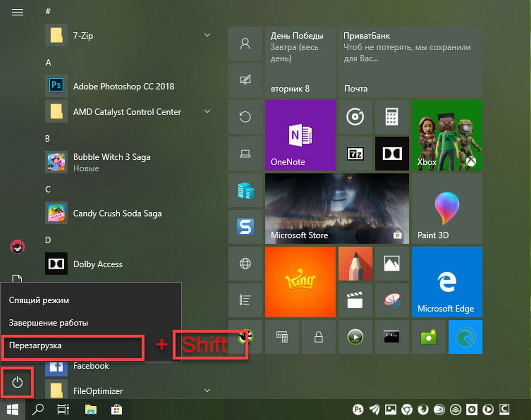The width and height of the screenshot is (531, 420).
Task: Open the King orange tile
Action: coord(300,282)
